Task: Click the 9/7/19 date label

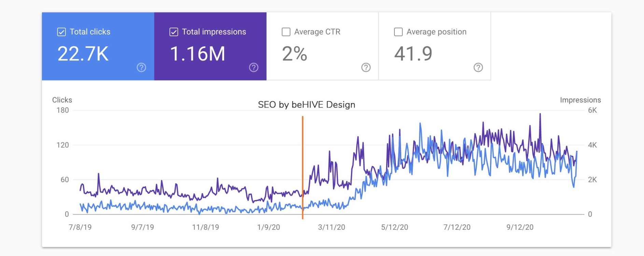Action: click(143, 227)
